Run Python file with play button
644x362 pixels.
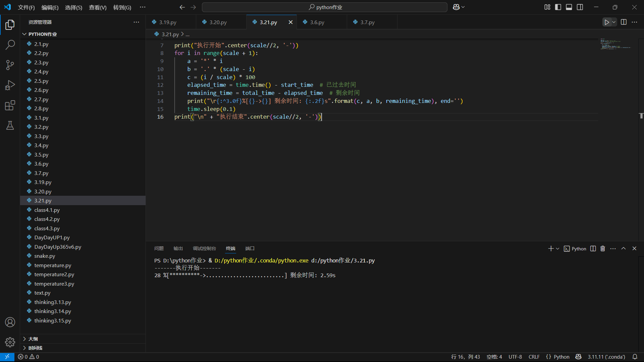tap(606, 22)
